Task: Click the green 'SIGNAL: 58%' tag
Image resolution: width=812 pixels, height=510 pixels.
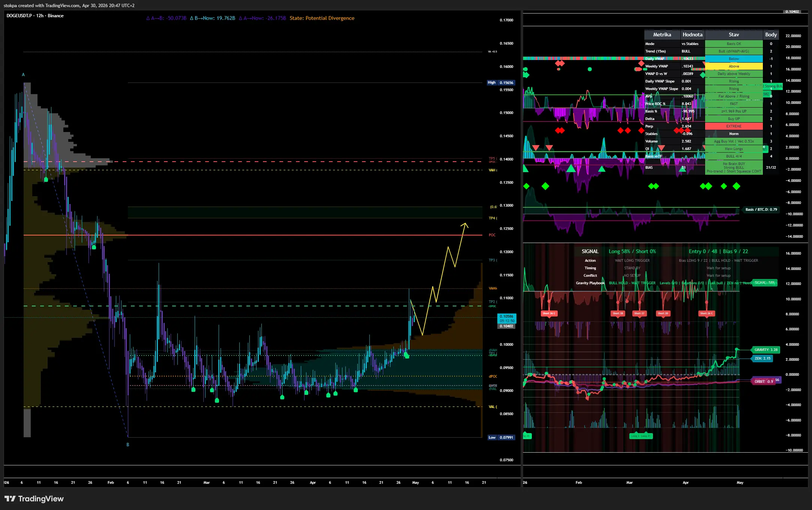Action: pos(764,283)
